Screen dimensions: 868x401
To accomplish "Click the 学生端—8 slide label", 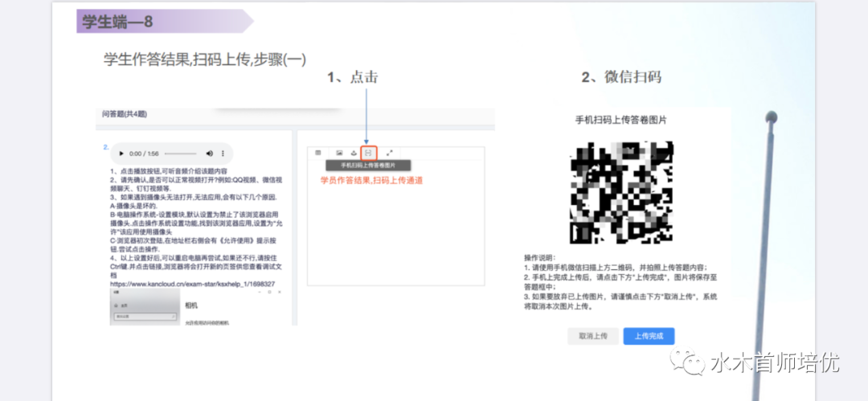I will [x=117, y=22].
